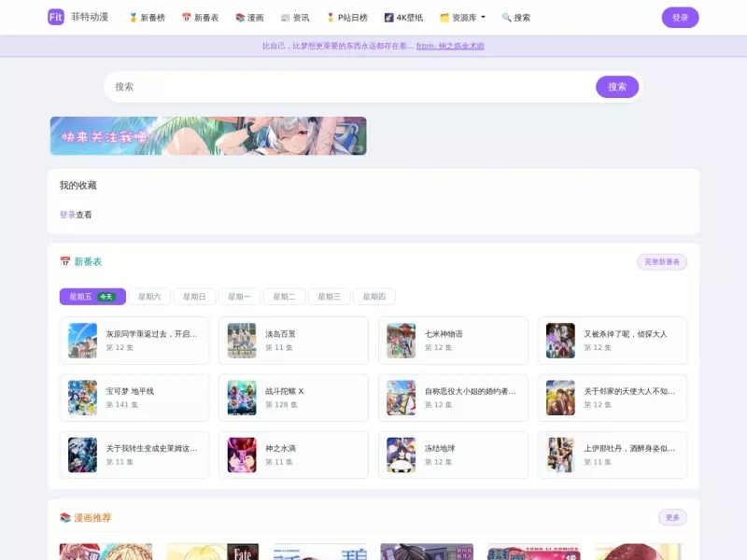
Task: Open 又被杀掉了呢，侦探大人 cover thumbnail
Action: 561,341
